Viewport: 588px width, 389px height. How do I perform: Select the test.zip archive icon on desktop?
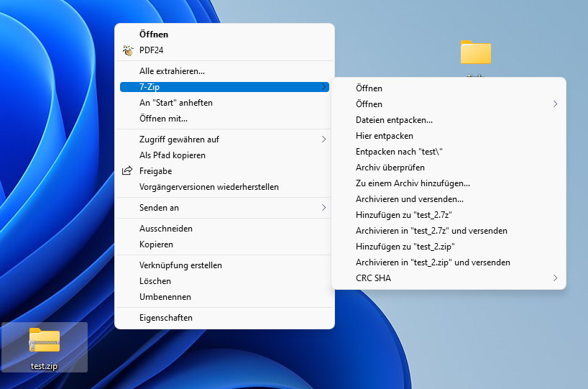[45, 340]
